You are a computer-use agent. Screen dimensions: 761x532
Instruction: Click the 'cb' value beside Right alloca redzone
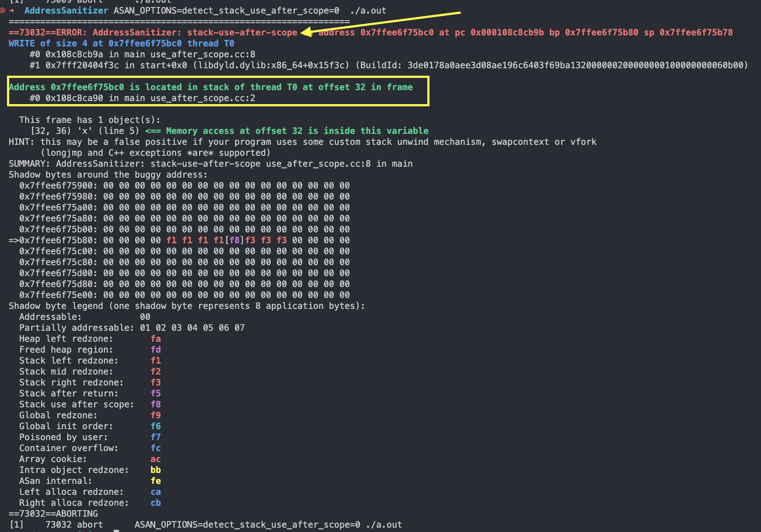(156, 503)
